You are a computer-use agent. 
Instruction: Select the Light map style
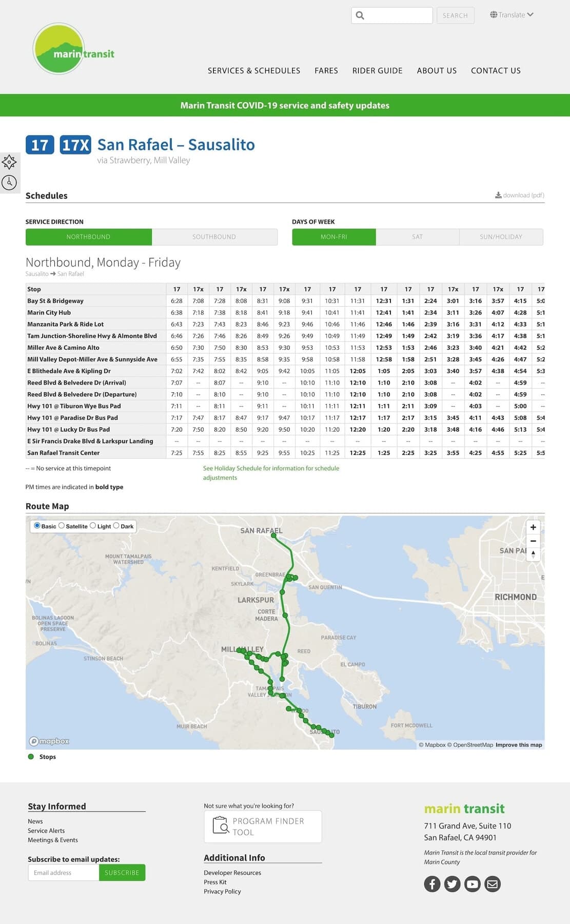click(93, 526)
